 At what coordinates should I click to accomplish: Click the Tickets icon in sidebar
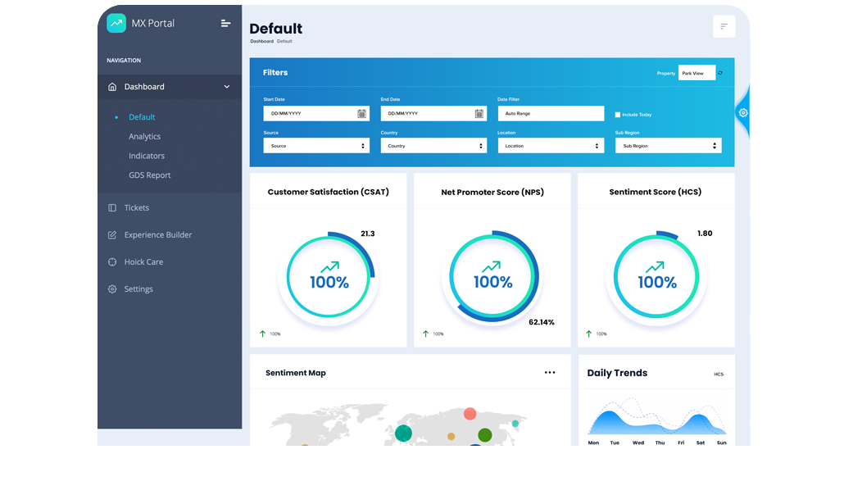112,208
